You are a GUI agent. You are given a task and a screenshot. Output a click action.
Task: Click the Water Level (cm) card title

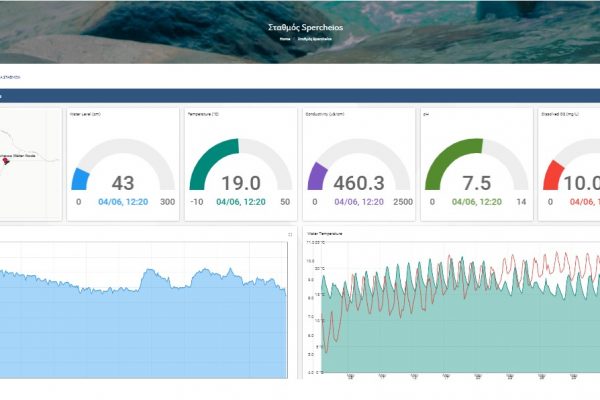[x=85, y=114]
